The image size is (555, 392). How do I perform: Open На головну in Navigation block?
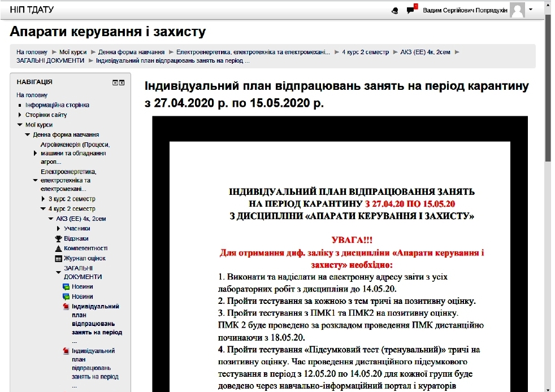[32, 95]
